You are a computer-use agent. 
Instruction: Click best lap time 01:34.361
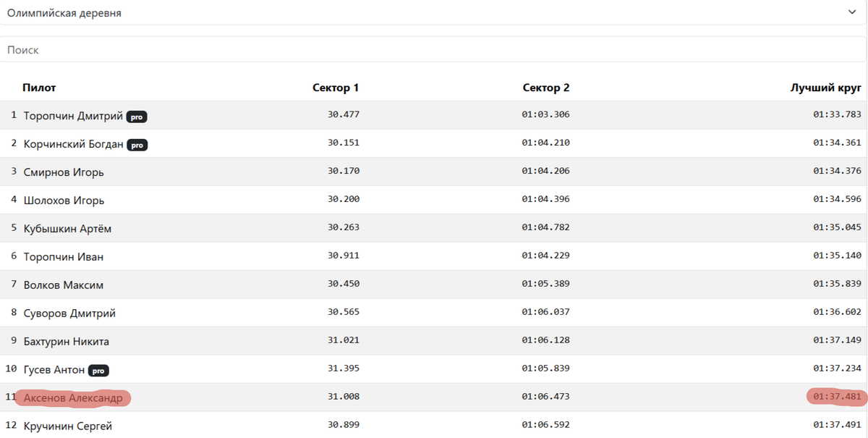pos(837,143)
